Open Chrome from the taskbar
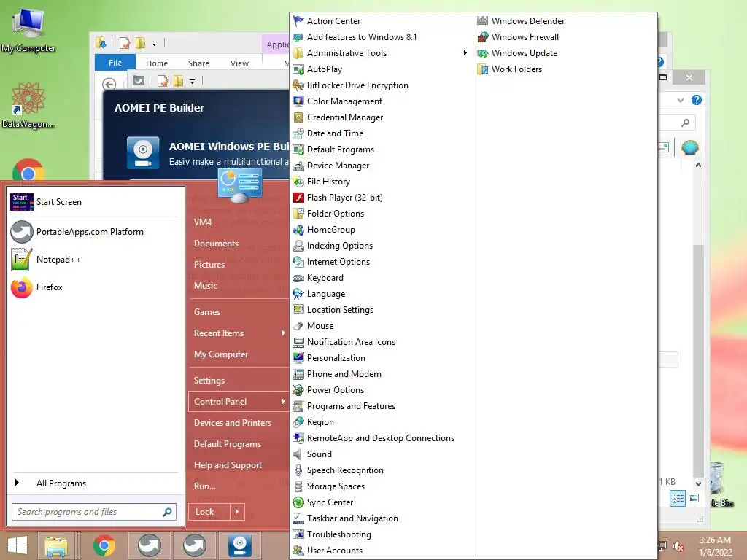 104,545
